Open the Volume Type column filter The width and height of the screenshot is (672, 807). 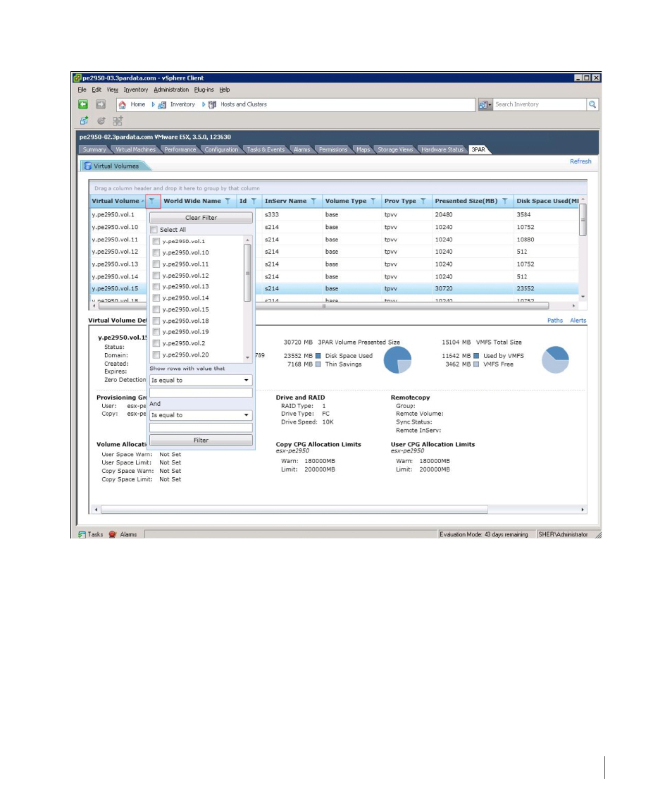click(373, 202)
